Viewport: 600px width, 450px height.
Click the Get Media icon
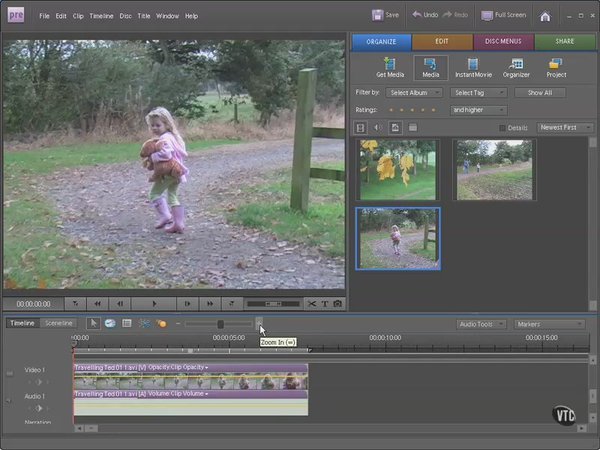(389, 68)
